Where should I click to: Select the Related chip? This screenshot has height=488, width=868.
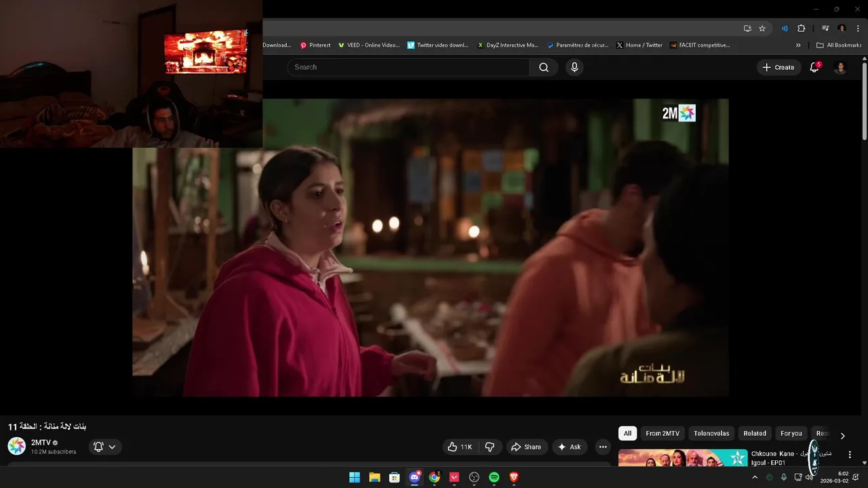[755, 433]
